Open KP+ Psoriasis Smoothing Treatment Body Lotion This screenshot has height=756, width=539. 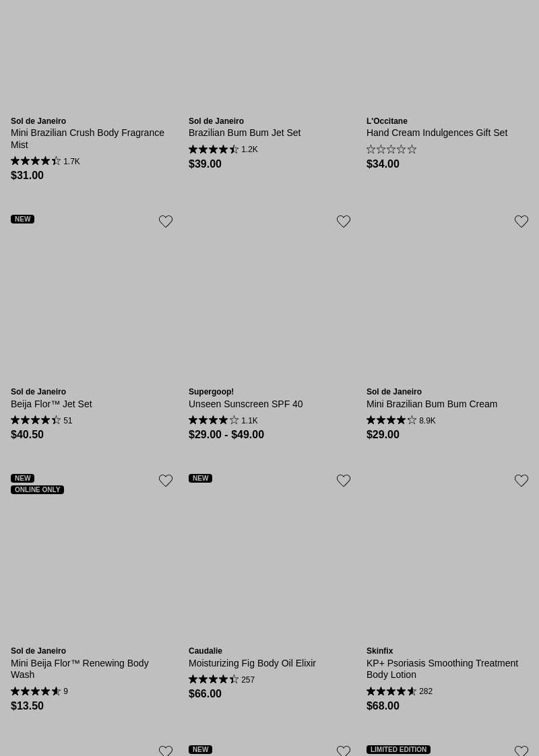pos(442,668)
